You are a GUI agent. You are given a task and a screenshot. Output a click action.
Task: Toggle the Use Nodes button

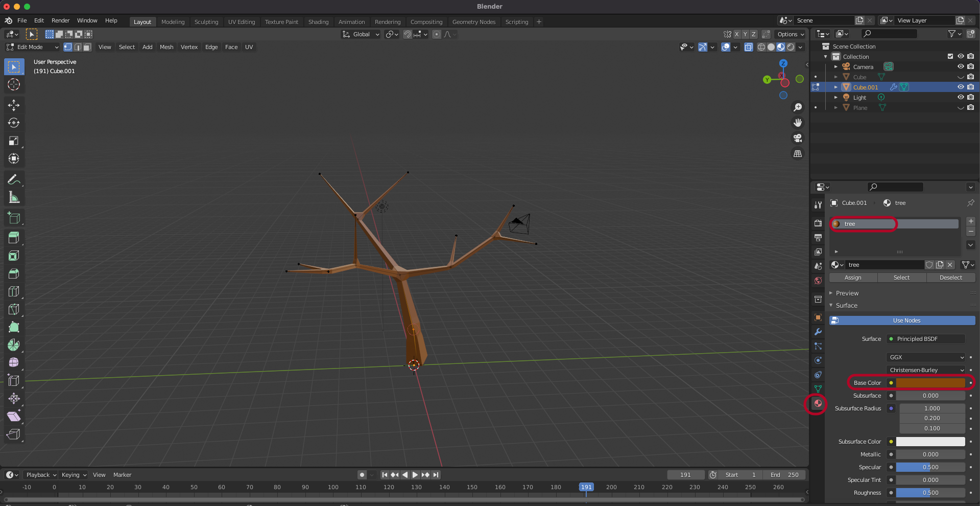click(902, 320)
